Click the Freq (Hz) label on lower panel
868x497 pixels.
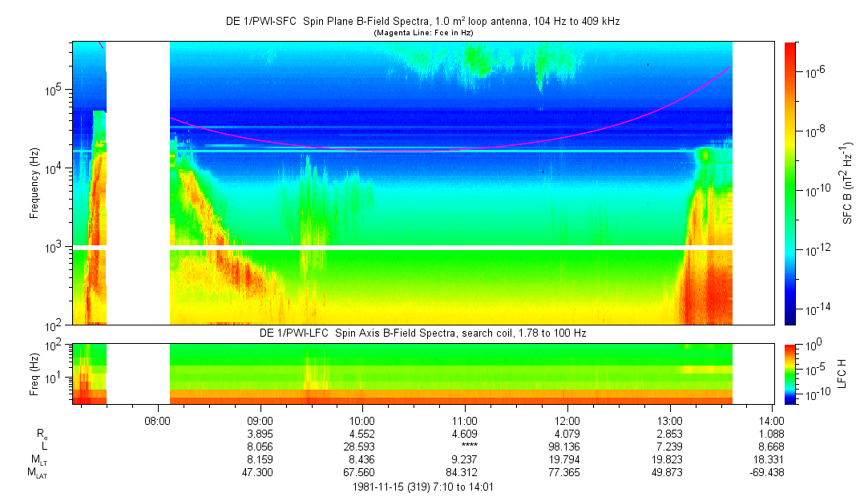pos(34,374)
